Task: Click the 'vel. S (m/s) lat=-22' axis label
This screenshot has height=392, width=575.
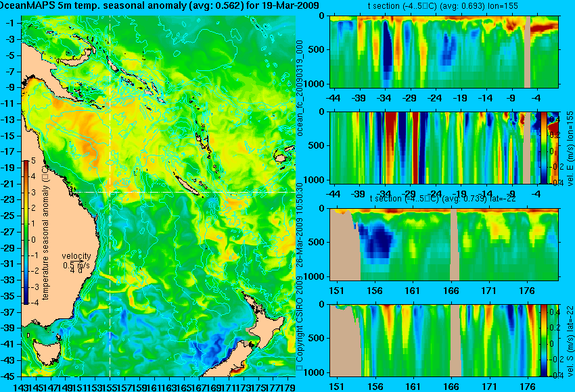Action: 570,341
